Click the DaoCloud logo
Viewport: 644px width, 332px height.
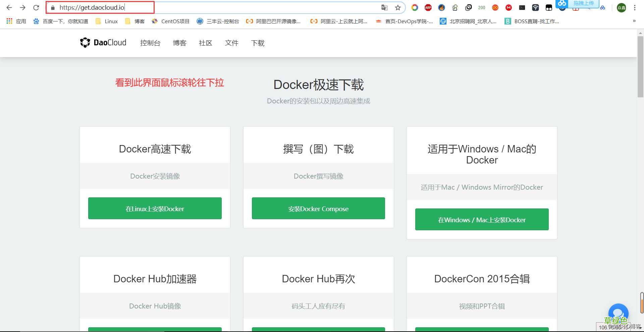(103, 43)
